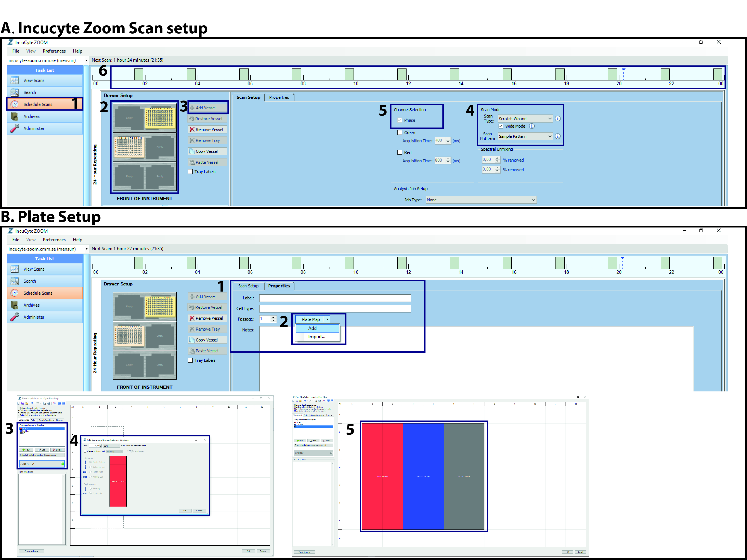Open the Help menu in panel B
The image size is (747, 560).
pyautogui.click(x=77, y=240)
